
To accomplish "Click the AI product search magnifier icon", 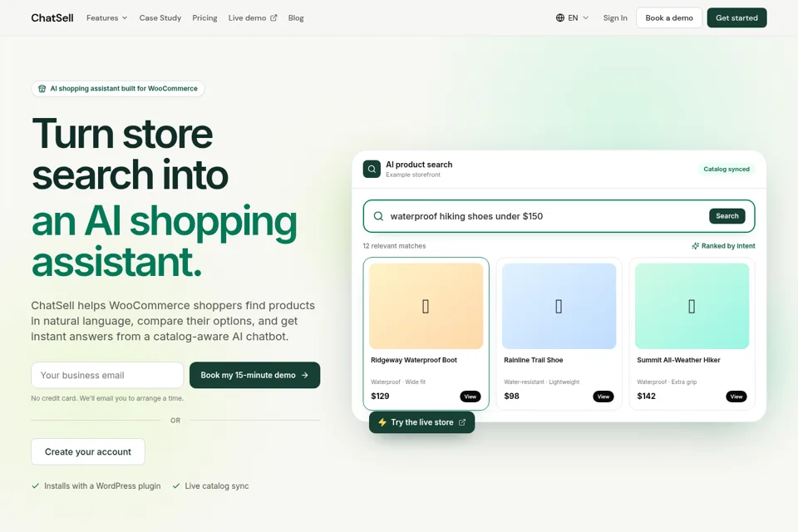I will [x=372, y=169].
